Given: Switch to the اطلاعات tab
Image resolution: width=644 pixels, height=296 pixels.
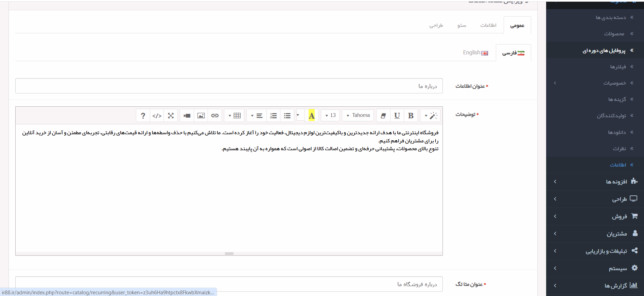Looking at the screenshot, I should click(x=488, y=25).
